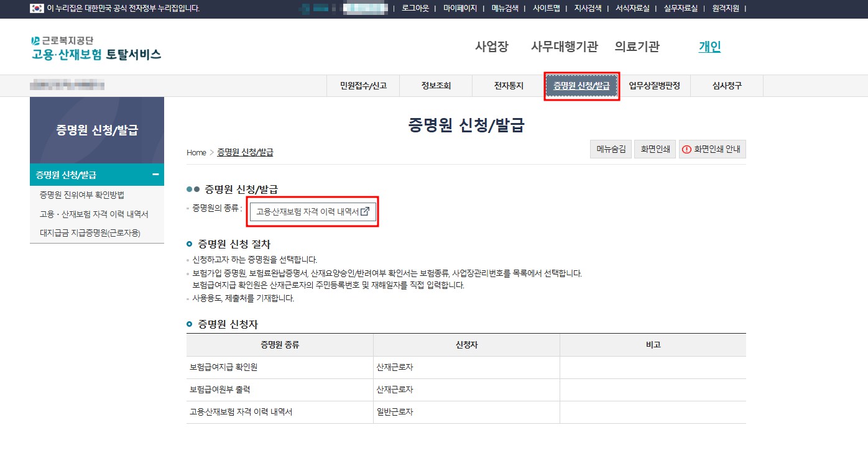The height and width of the screenshot is (466, 868).
Task: Open 마이페이지 from the utility bar
Action: click(x=460, y=9)
